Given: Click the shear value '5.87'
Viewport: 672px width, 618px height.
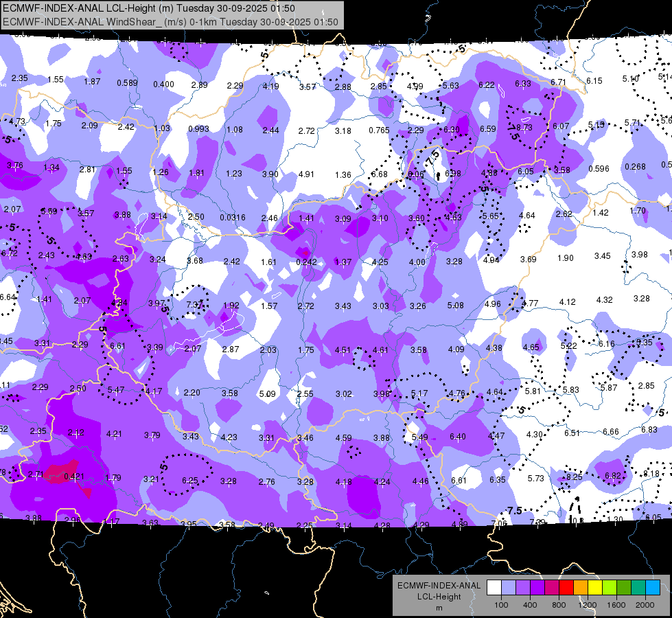Looking at the screenshot, I should tap(609, 388).
